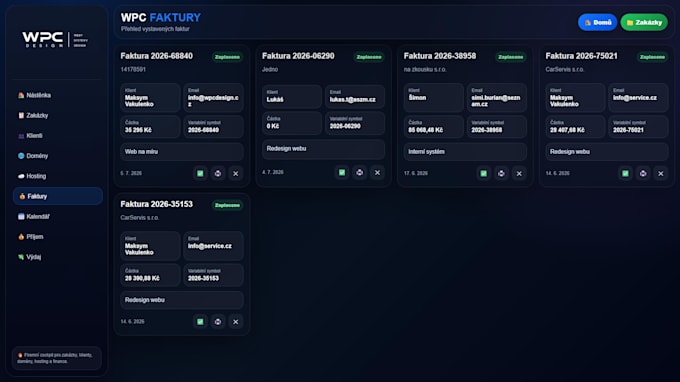Open Klienti section in sidebar
The height and width of the screenshot is (382, 680).
(x=58, y=136)
